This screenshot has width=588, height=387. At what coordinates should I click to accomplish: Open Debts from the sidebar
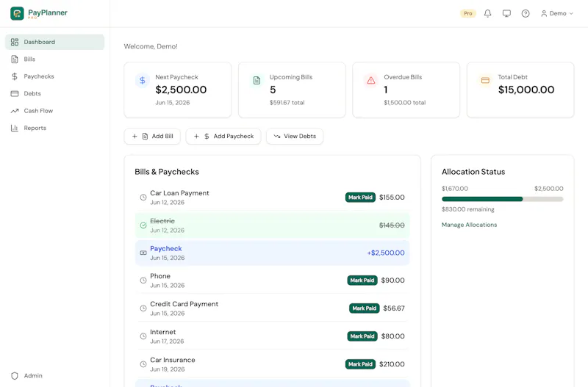[54, 94]
